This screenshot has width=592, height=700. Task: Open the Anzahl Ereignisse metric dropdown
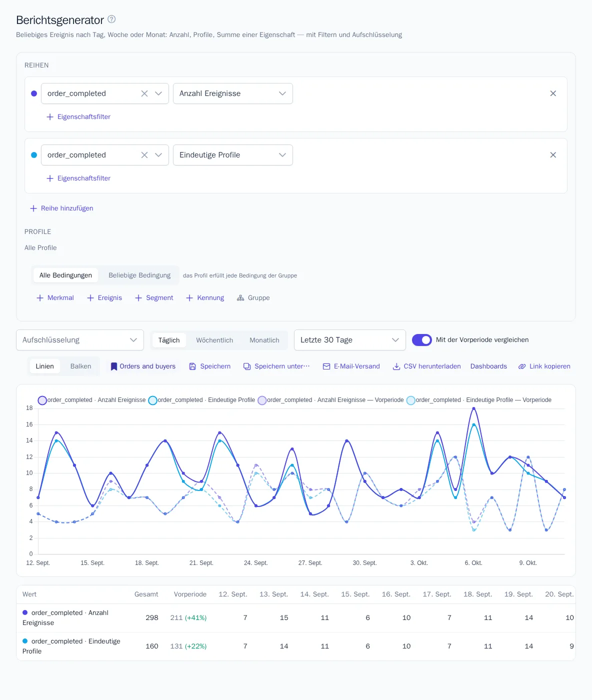point(233,93)
